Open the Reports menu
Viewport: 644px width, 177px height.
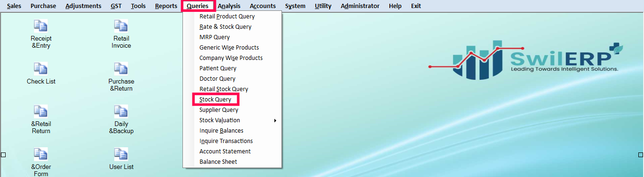[166, 6]
